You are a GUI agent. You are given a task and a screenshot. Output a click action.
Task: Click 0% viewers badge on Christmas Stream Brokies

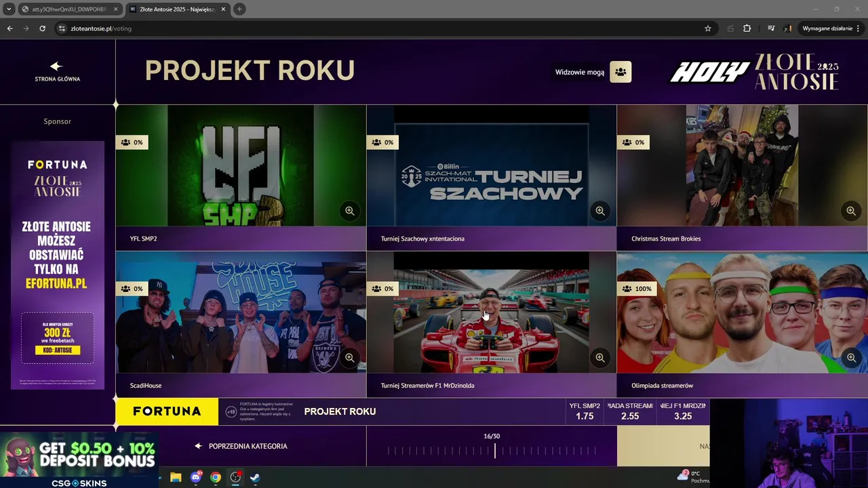point(633,142)
